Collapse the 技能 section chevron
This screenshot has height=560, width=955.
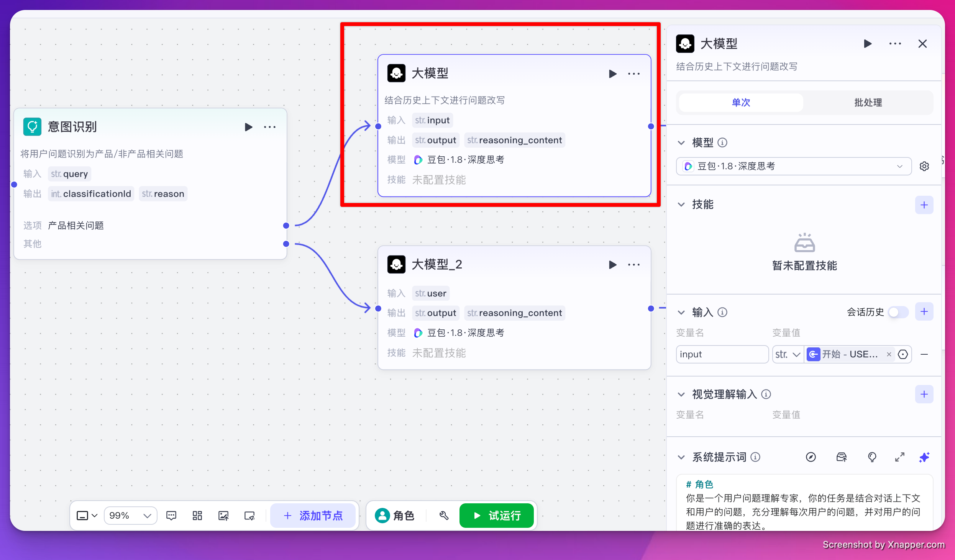(681, 205)
